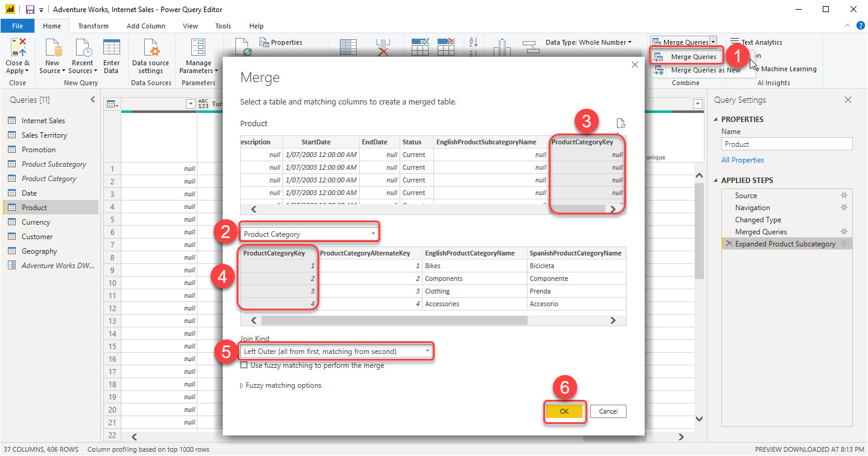This screenshot has width=868, height=456.
Task: Open the All Properties link
Action: click(x=742, y=160)
